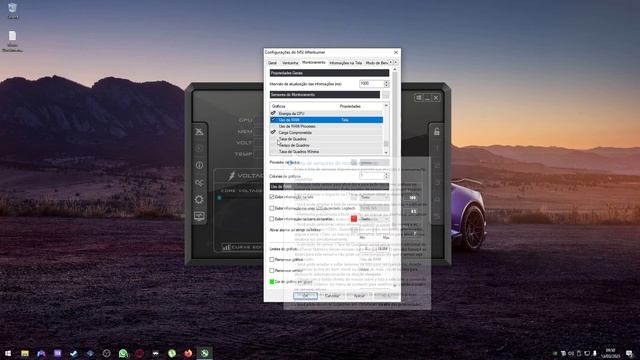Select the Uso de RAM \ Processo row
Screen dimensions: 640x360
click(326, 126)
